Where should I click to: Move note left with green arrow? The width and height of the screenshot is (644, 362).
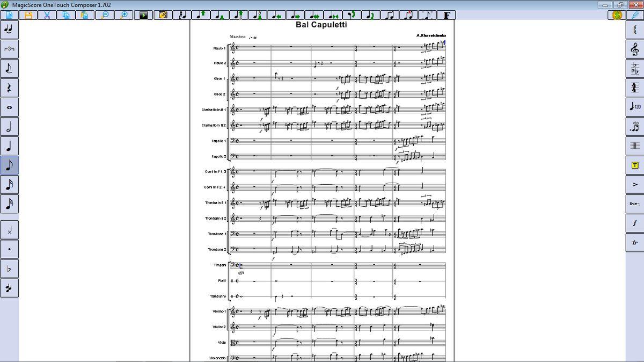point(276,15)
